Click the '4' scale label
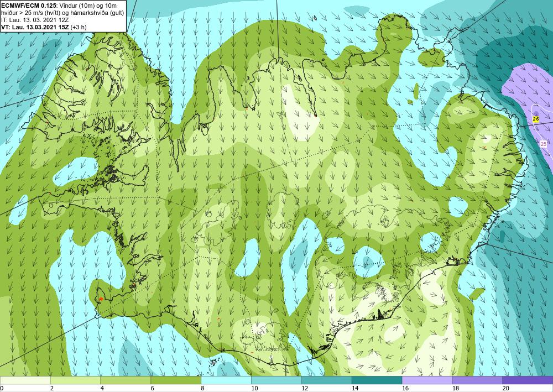 pos(102,389)
